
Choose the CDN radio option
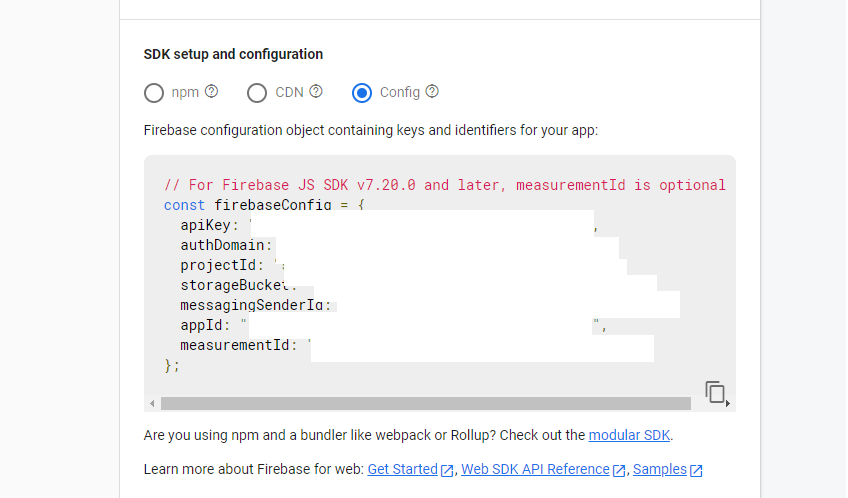tap(258, 93)
